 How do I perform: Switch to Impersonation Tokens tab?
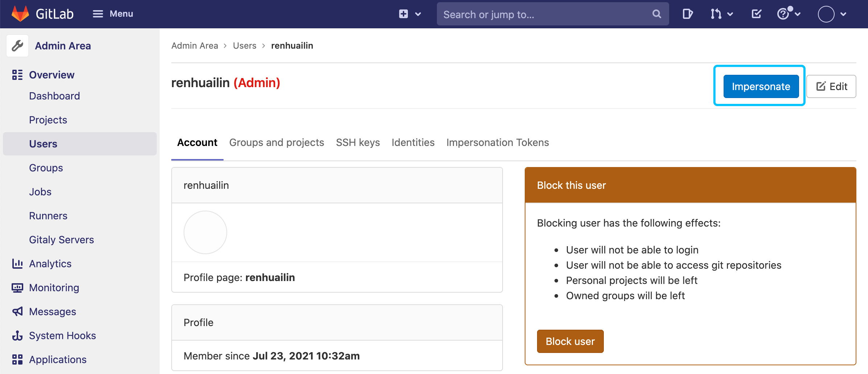click(498, 142)
